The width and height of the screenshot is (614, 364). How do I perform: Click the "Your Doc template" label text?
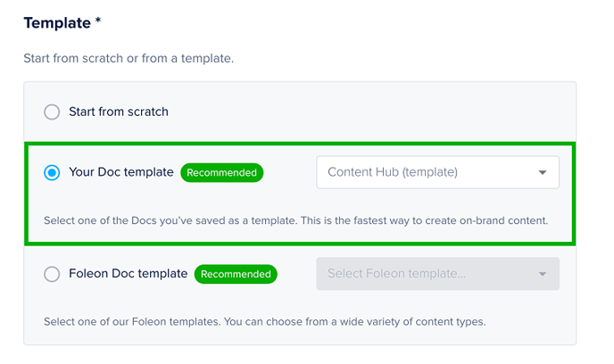(x=121, y=172)
